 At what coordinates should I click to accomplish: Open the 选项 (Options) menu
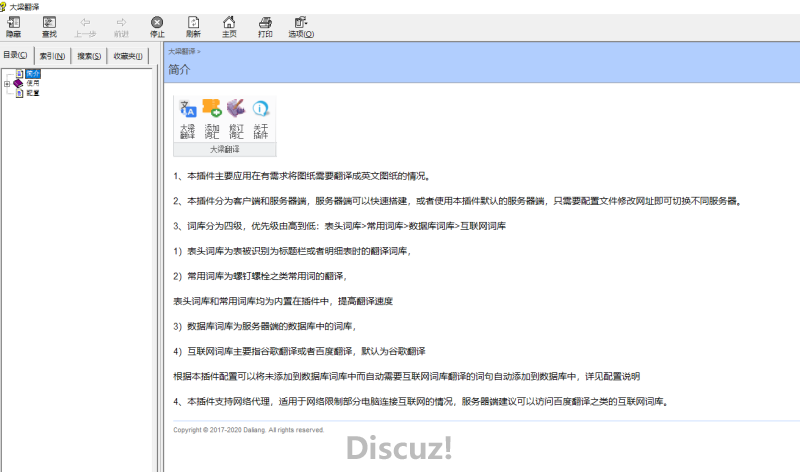coord(301,25)
